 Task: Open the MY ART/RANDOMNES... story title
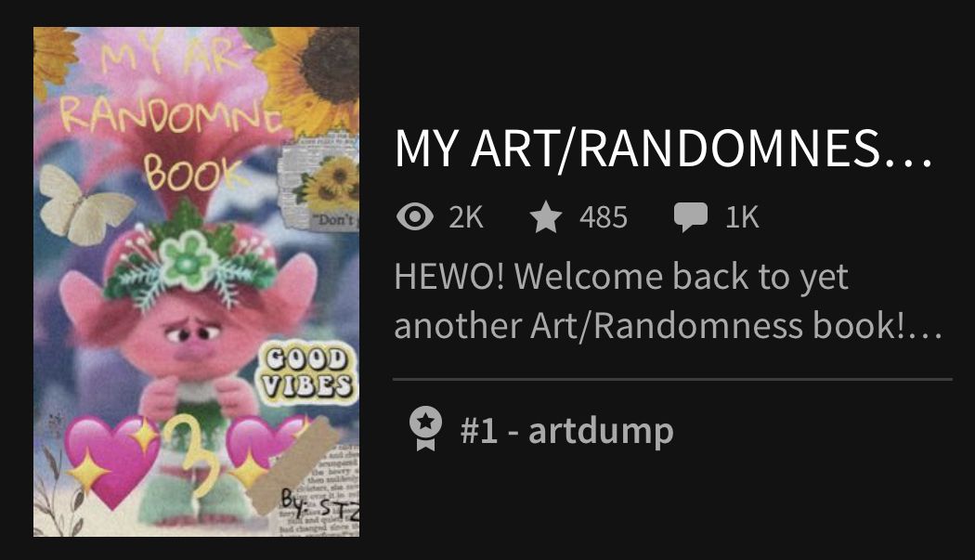[664, 150]
